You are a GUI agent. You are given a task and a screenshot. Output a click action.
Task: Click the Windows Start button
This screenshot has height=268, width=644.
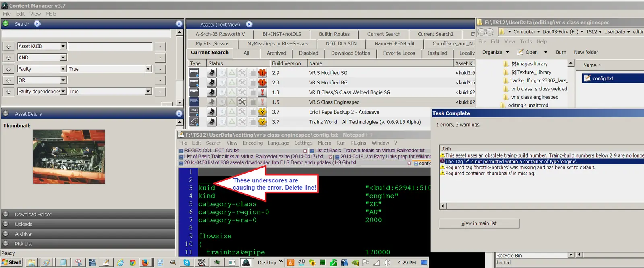pyautogui.click(x=12, y=263)
